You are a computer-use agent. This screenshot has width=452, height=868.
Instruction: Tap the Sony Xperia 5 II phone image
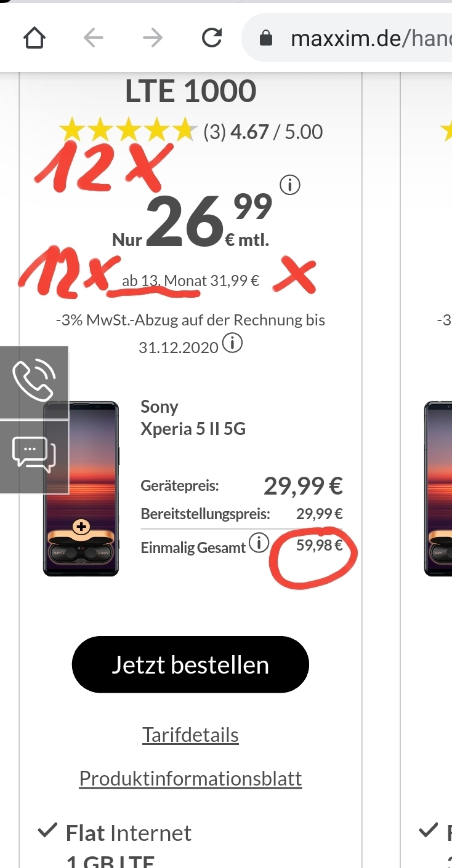[x=81, y=488]
